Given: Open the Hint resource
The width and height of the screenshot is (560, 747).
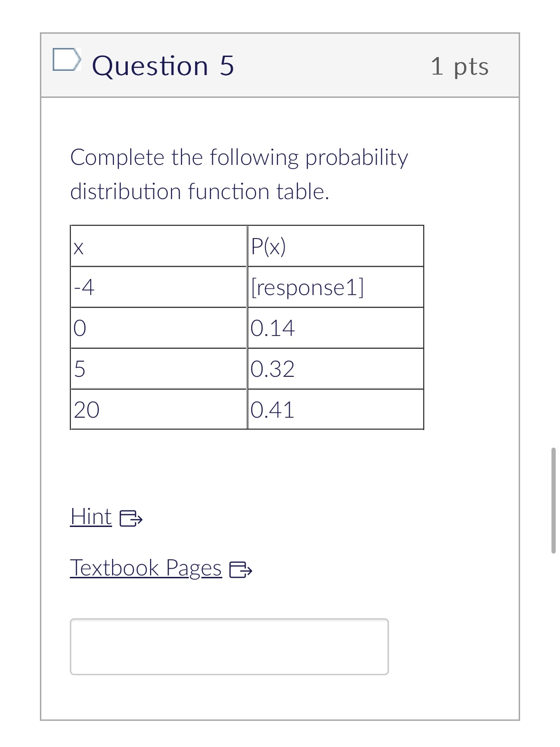Looking at the screenshot, I should 91,518.
